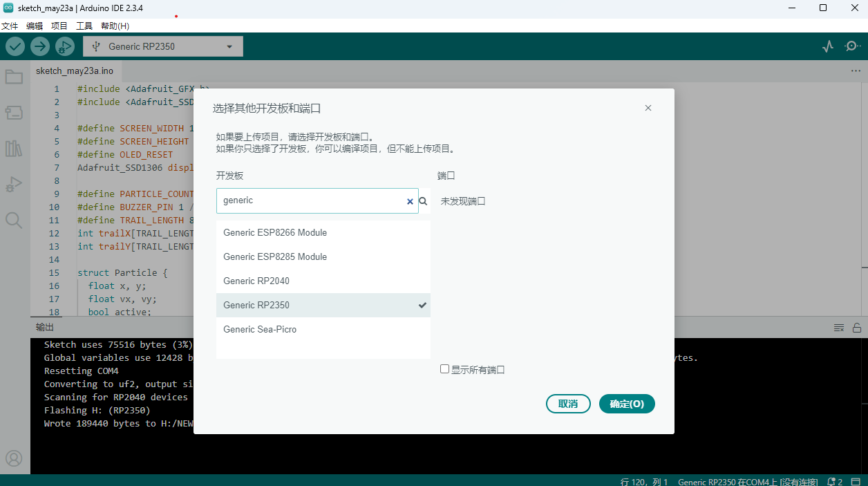Click the three-dots menu next to the editor tab
Screen dimensions: 868x486
(856, 71)
